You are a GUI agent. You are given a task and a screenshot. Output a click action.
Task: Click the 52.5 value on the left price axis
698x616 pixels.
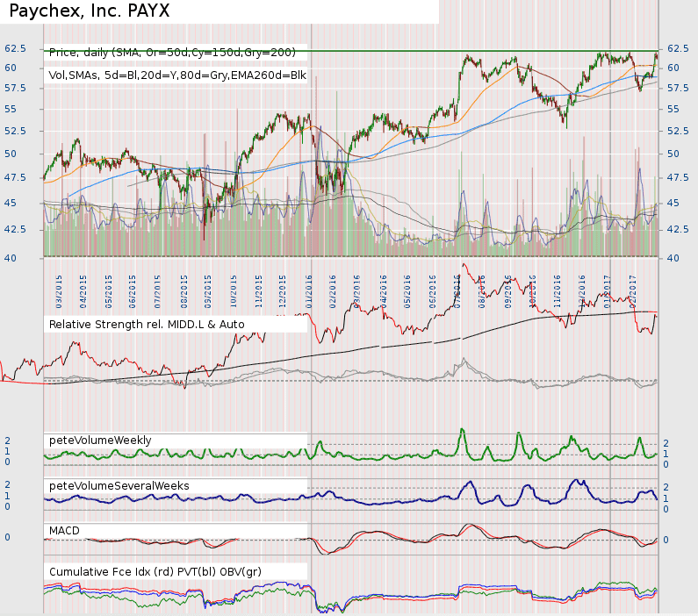click(x=15, y=132)
